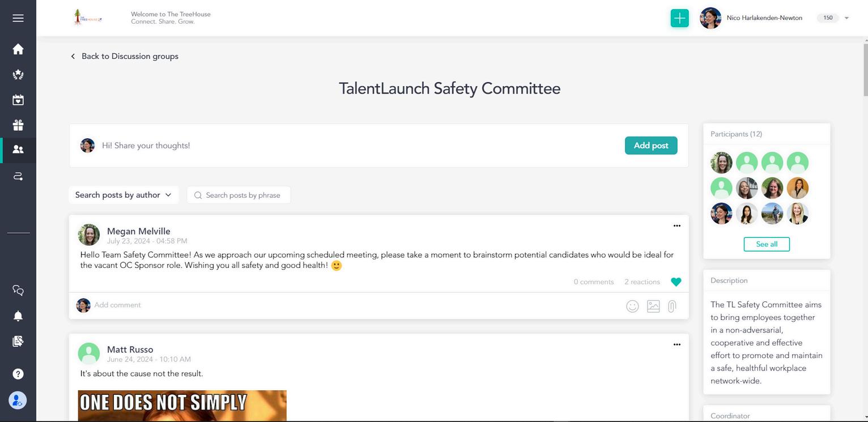Open the recognition laurel star icon
The height and width of the screenshot is (422, 868).
tap(18, 75)
